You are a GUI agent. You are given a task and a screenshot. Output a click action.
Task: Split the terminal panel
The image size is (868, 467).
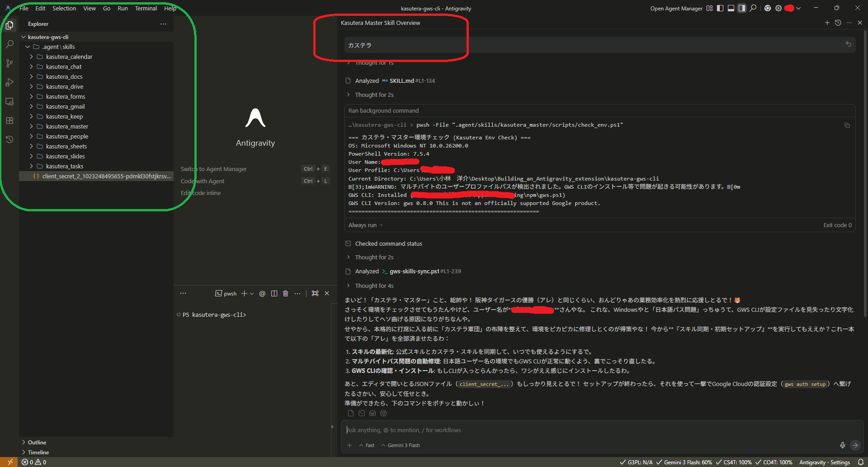[274, 294]
